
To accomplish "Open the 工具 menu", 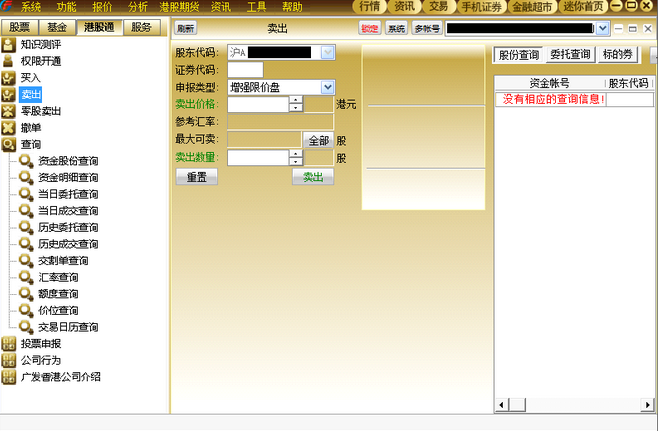I will (256, 7).
